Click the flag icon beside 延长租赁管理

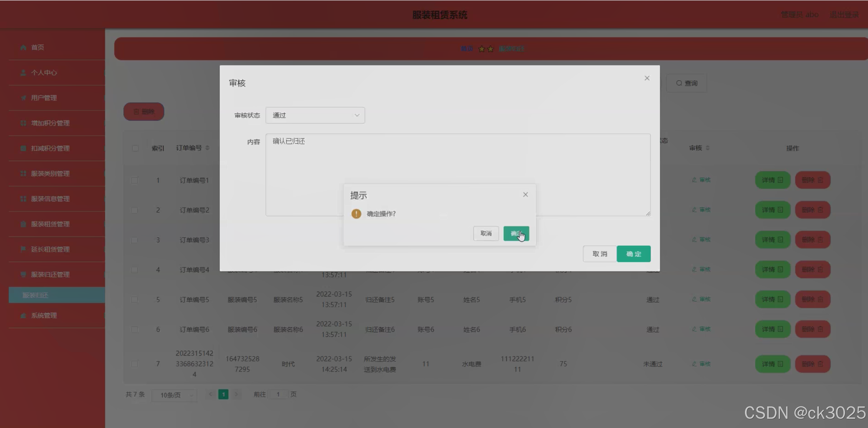tap(23, 249)
